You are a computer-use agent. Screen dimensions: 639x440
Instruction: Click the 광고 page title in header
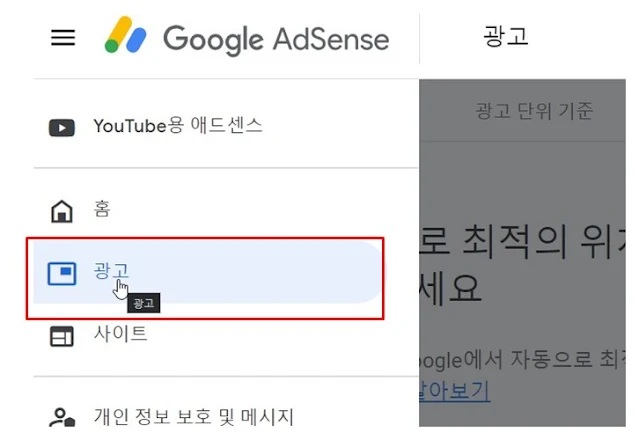[506, 36]
